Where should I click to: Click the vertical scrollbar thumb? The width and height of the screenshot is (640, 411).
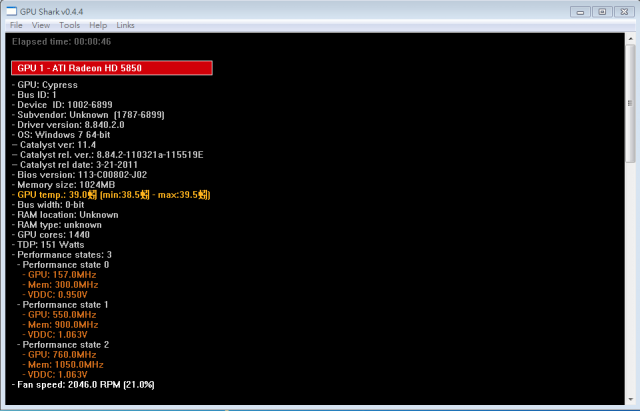630,103
